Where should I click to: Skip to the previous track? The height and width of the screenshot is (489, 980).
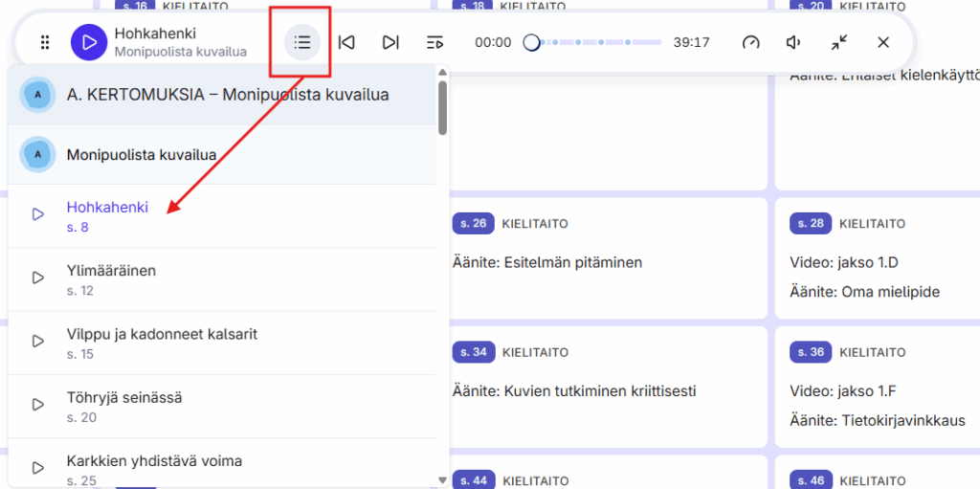coord(346,42)
